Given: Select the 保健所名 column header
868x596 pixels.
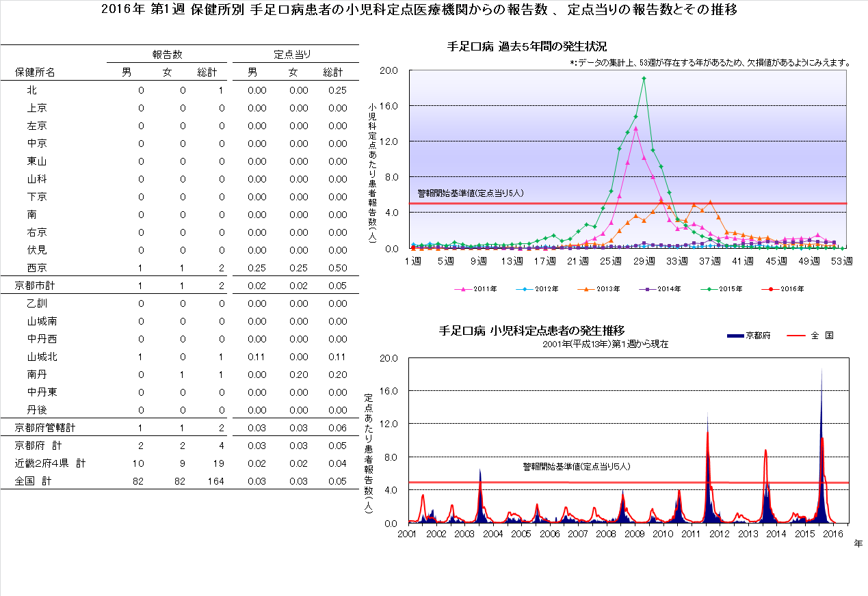Looking at the screenshot, I should click(35, 72).
